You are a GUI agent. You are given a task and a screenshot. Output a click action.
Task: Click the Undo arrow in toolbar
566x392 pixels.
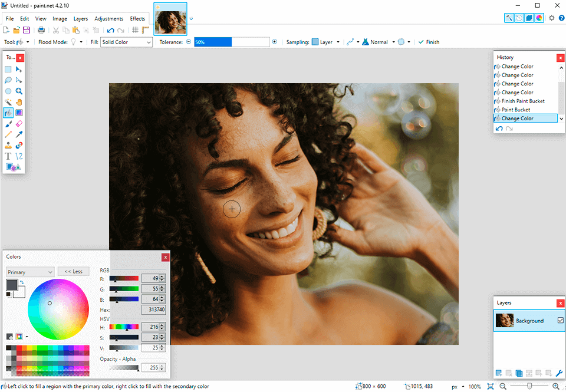(110, 30)
